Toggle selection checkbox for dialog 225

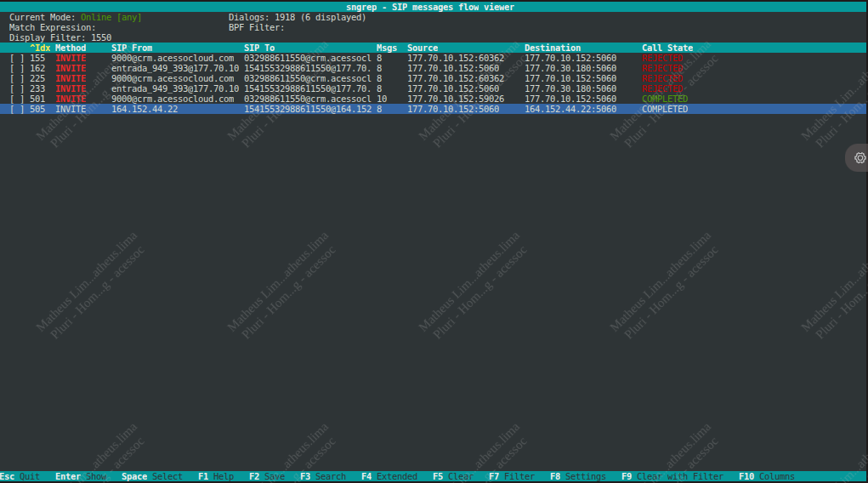point(17,79)
